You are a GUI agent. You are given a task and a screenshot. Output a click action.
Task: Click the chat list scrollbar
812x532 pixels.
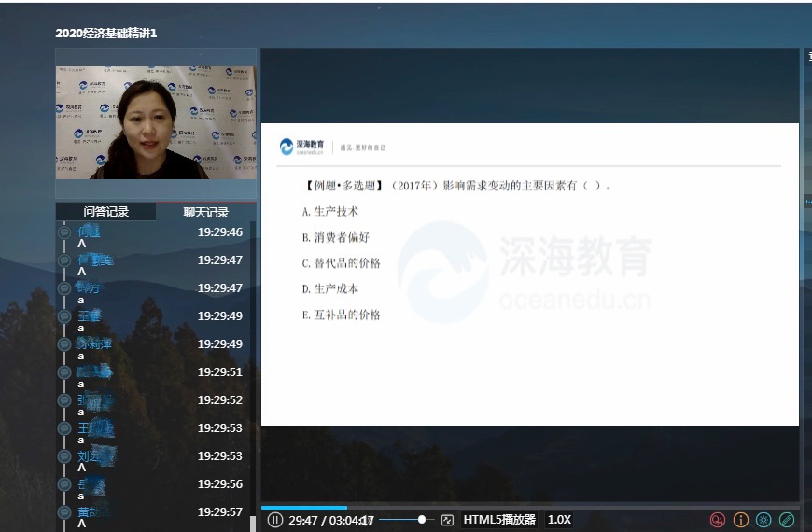pos(253,373)
